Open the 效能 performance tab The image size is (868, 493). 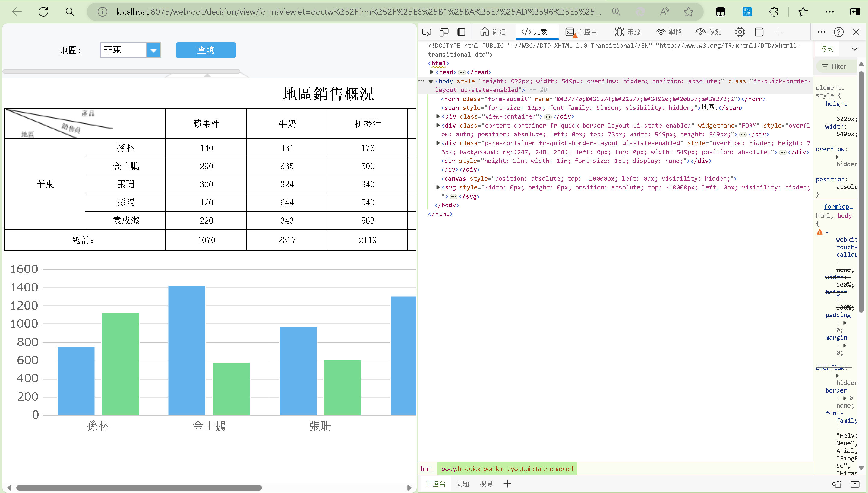[x=708, y=32]
